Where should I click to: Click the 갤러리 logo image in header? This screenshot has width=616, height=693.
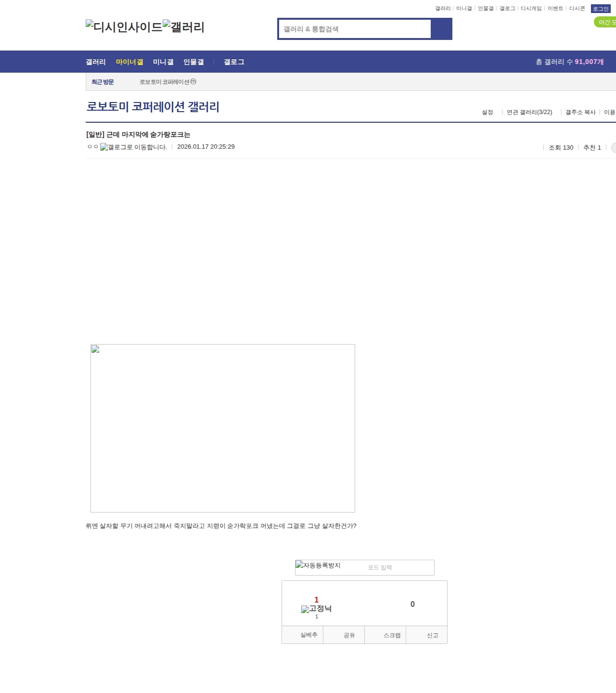coord(183,27)
